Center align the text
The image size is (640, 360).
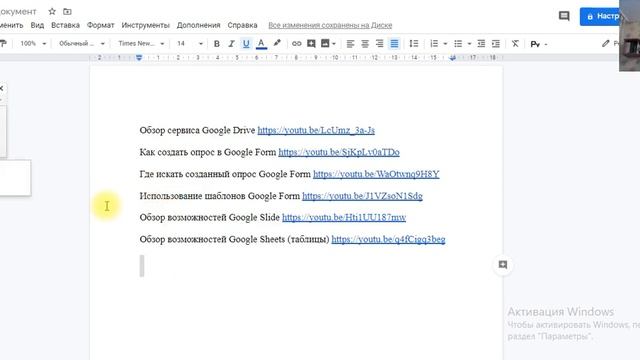click(x=365, y=44)
